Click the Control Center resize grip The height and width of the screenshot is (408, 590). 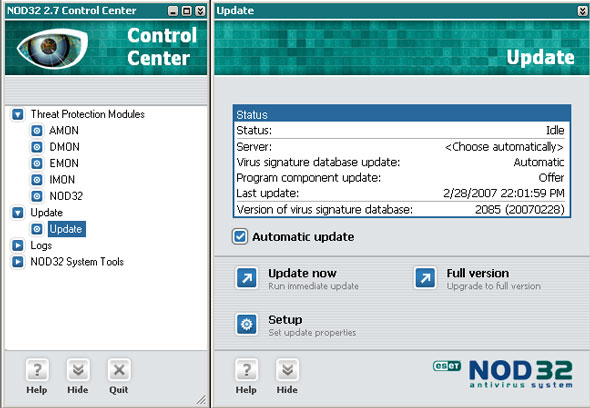point(202,399)
